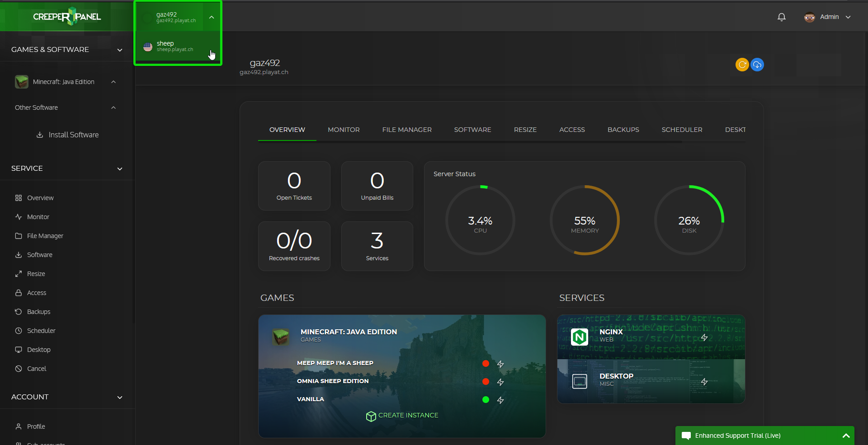
Task: Collapse the Games & Software section
Action: pyautogui.click(x=120, y=50)
